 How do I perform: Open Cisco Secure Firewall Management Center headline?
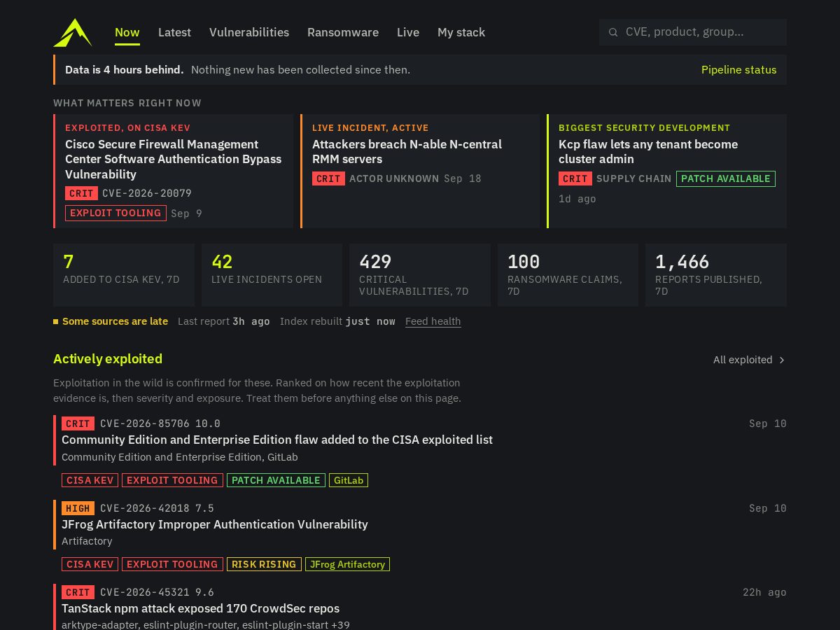pos(174,159)
